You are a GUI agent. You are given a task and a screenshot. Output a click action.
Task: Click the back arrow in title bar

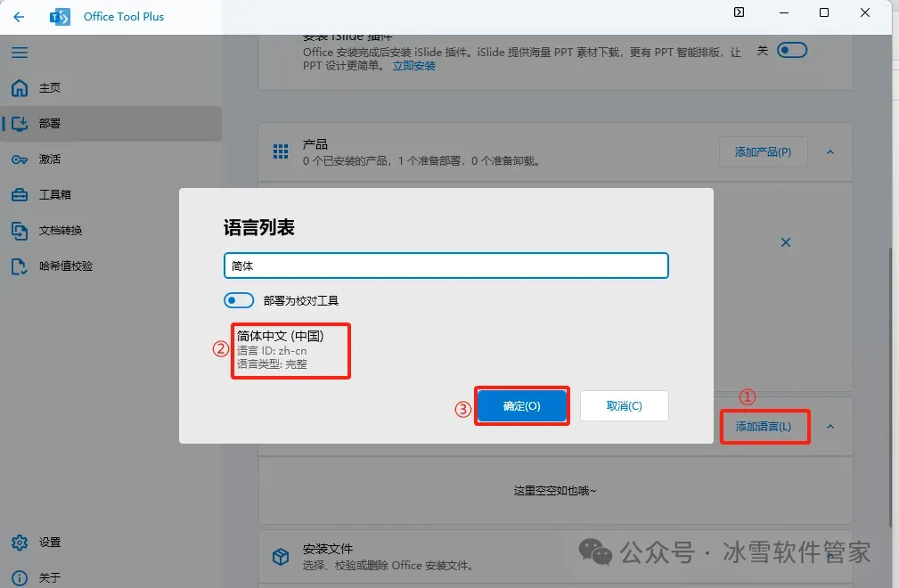(19, 17)
